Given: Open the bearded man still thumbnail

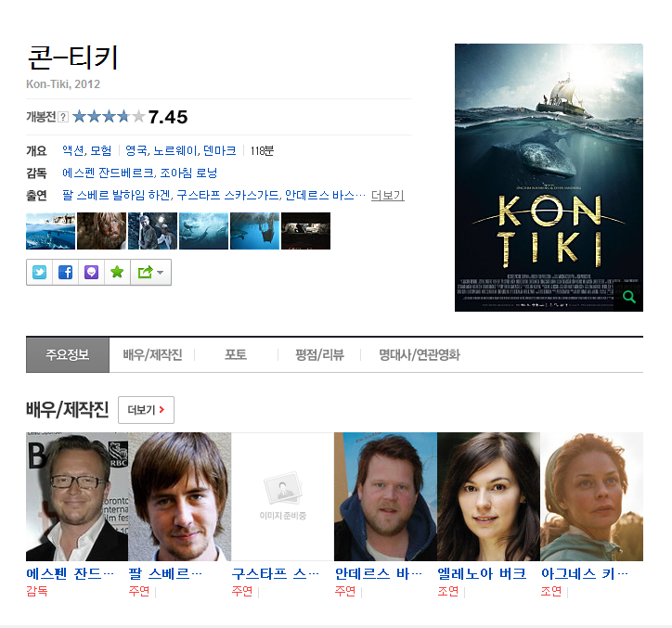Looking at the screenshot, I should [x=101, y=231].
